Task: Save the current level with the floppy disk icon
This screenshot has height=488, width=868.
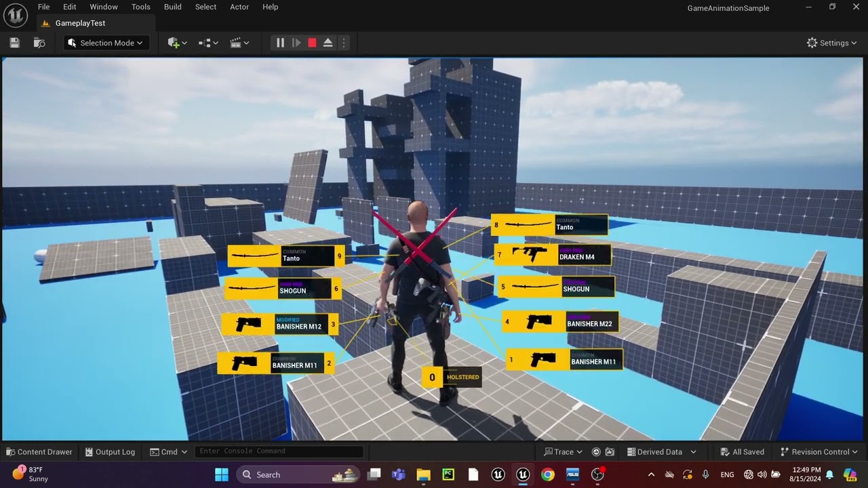Action: (14, 43)
